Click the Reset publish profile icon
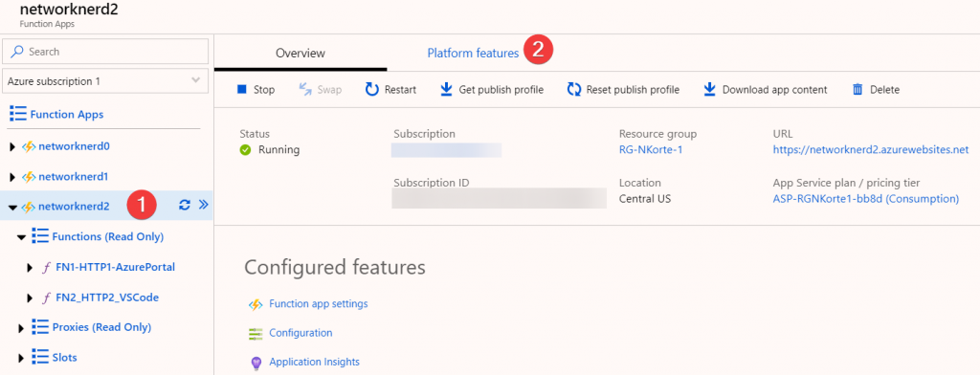This screenshot has height=375, width=980. (574, 89)
